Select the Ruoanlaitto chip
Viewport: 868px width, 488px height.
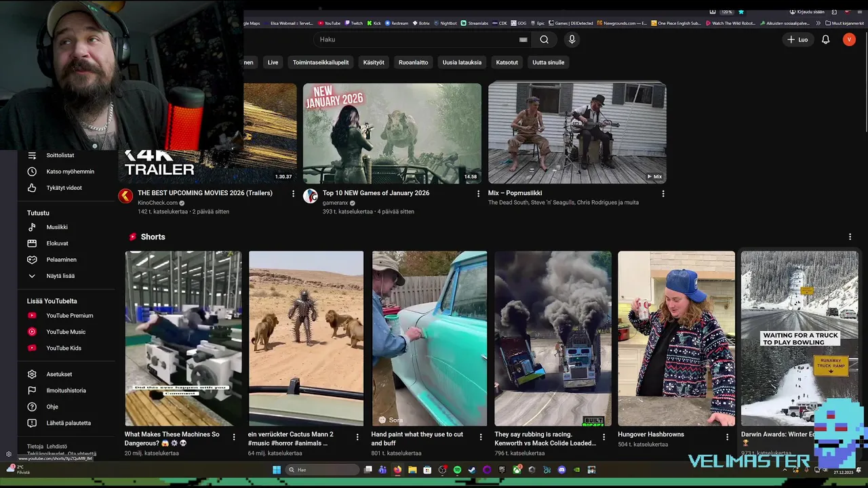(x=413, y=62)
